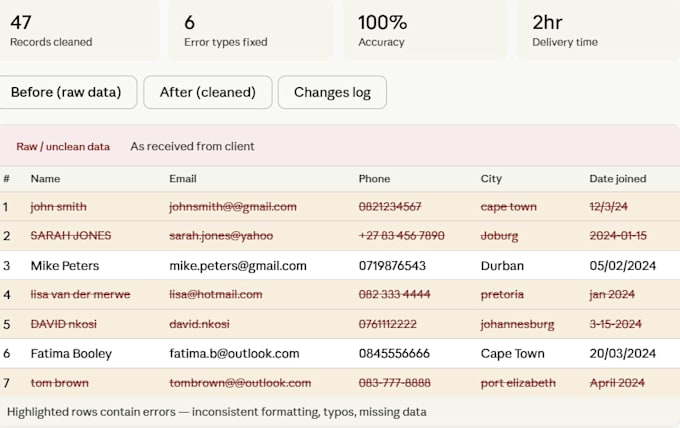Select lisa van der merwe name cell

tap(80, 294)
